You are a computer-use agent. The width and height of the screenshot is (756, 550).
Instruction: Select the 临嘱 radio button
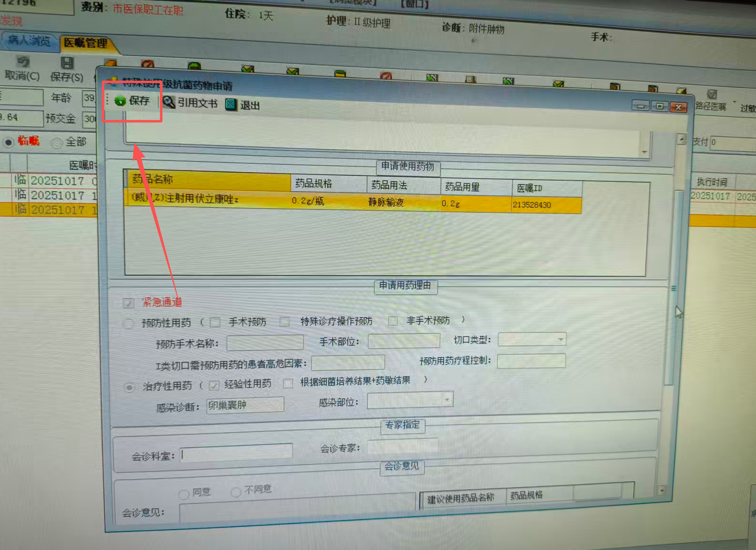click(8, 142)
